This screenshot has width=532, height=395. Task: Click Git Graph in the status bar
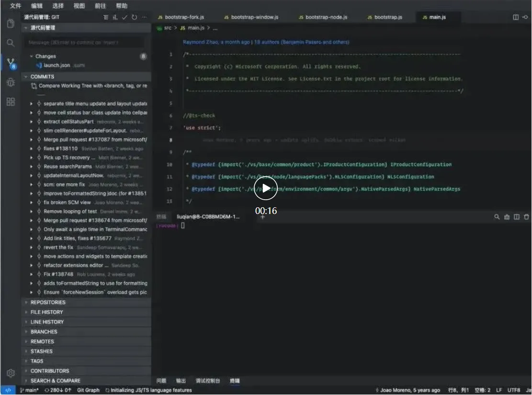tap(88, 390)
